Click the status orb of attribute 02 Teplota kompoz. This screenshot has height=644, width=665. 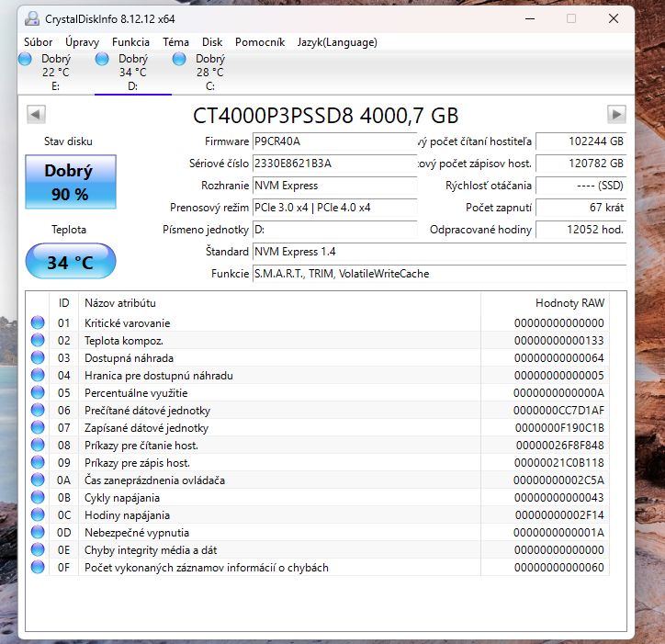38,340
